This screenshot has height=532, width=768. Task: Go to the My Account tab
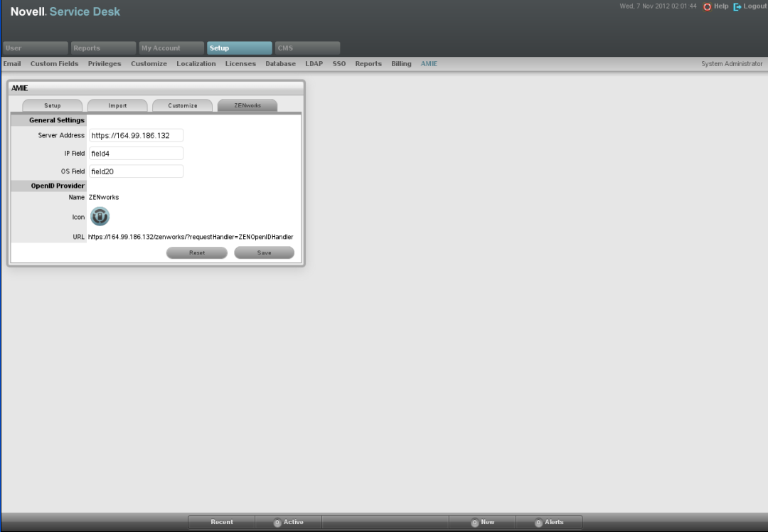[171, 48]
